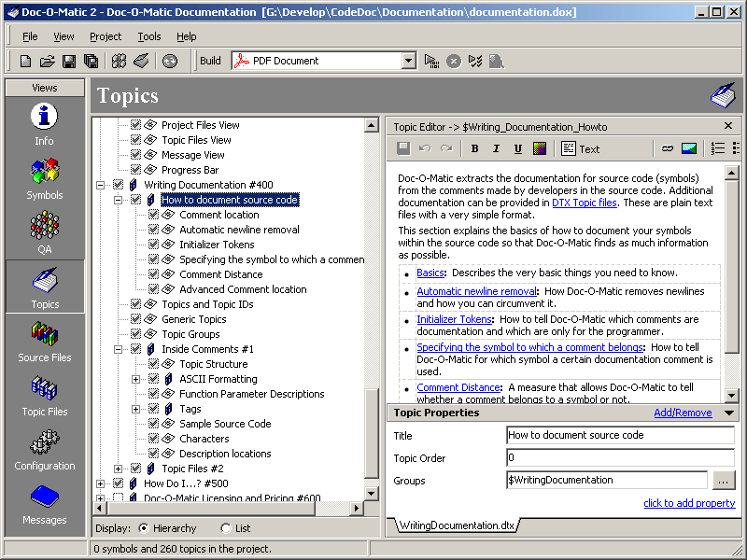
Task: Follow the DTX Topic files link
Action: [584, 203]
